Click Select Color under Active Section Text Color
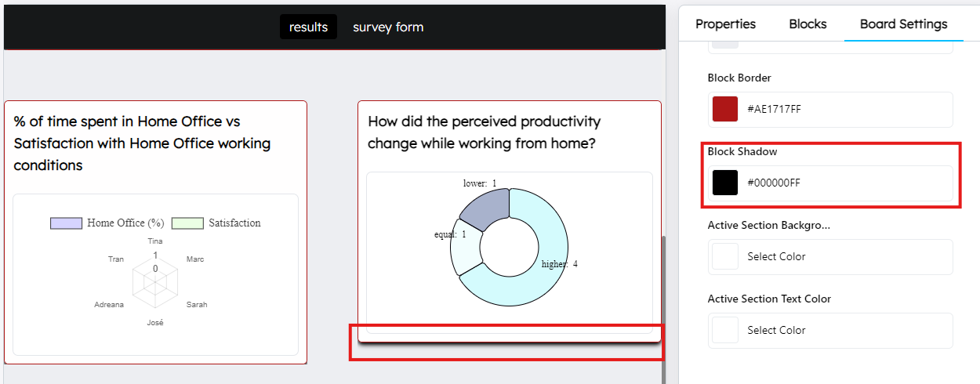980x384 pixels. pos(776,330)
